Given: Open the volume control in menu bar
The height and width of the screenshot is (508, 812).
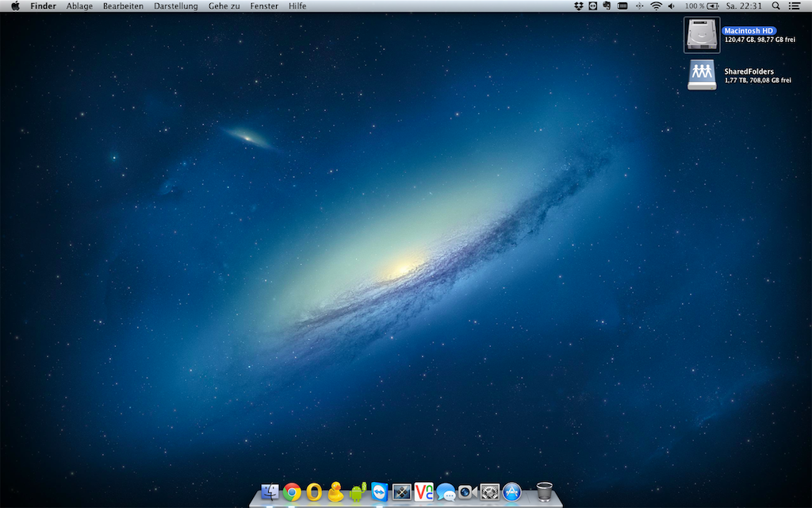Looking at the screenshot, I should tap(672, 6).
